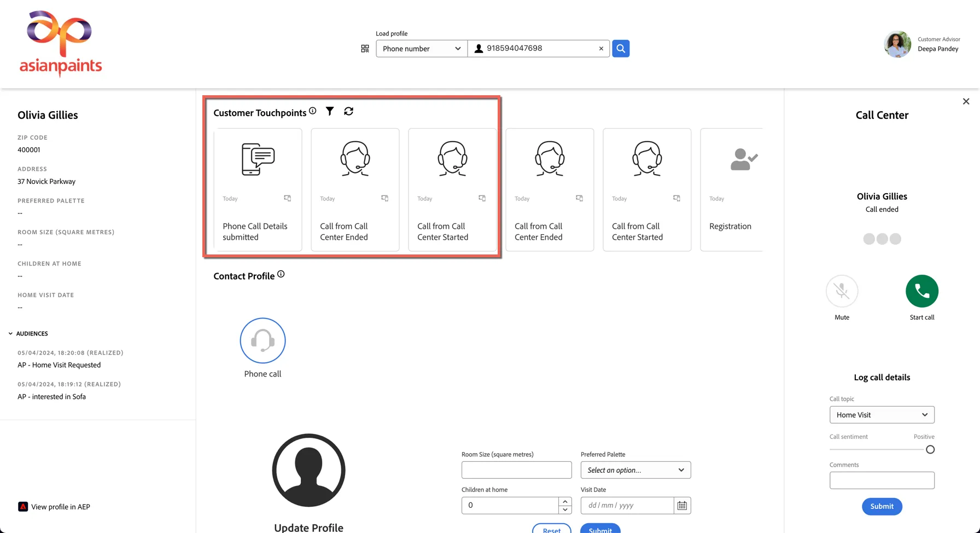Close the Call Center panel
The height and width of the screenshot is (533, 980).
click(x=966, y=101)
